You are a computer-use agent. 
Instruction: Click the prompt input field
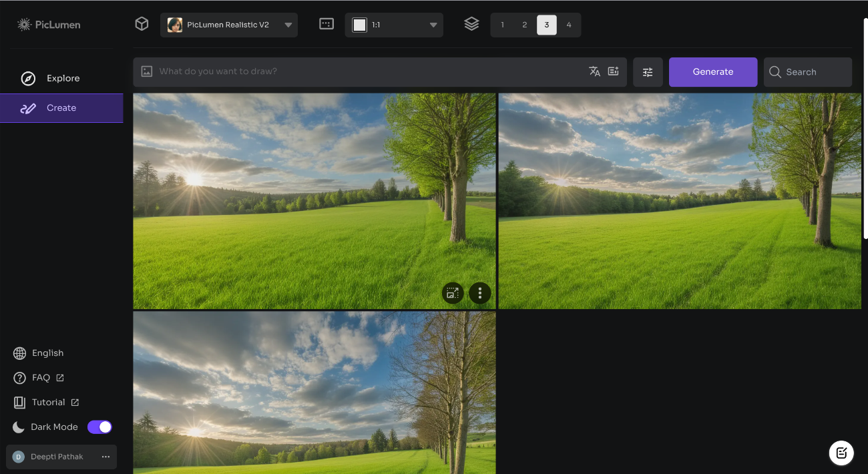click(367, 71)
